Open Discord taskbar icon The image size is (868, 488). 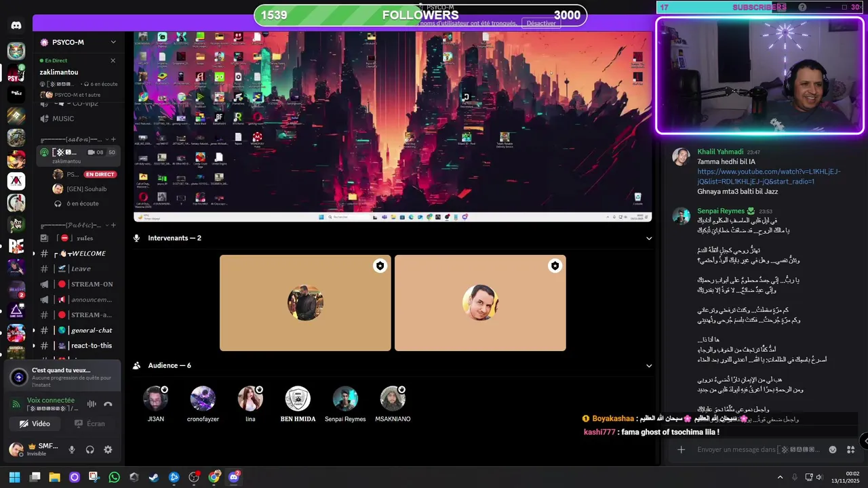(234, 477)
